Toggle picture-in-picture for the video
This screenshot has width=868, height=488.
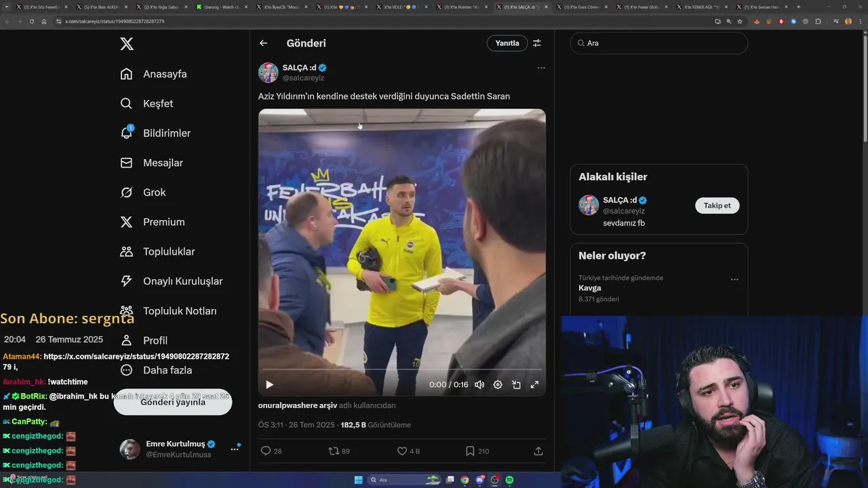coord(516,384)
